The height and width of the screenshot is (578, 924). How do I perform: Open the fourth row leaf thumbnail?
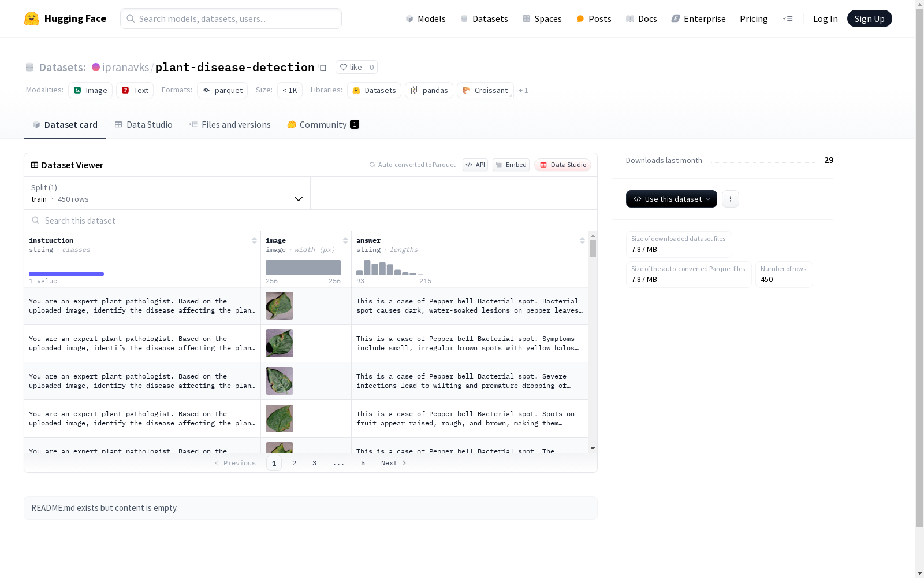[280, 418]
